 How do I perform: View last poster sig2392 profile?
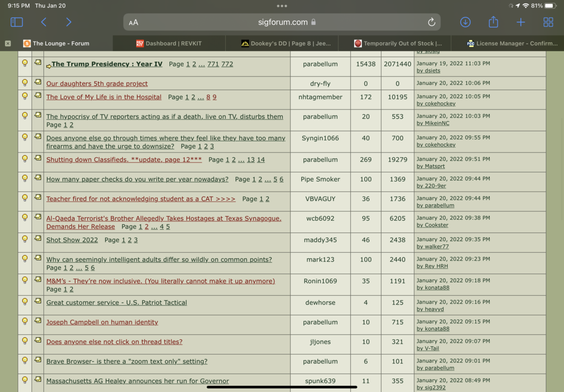(x=431, y=388)
